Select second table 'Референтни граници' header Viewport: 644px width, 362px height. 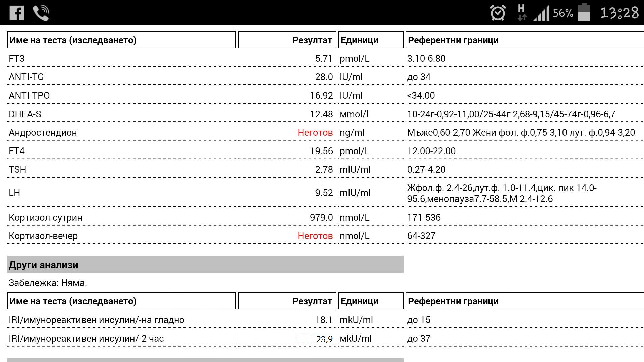(x=525, y=301)
